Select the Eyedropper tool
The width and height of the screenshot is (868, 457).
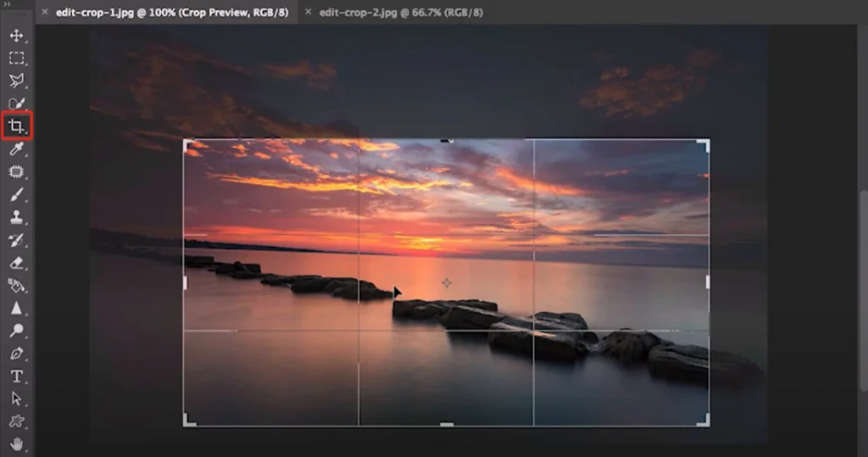click(16, 150)
